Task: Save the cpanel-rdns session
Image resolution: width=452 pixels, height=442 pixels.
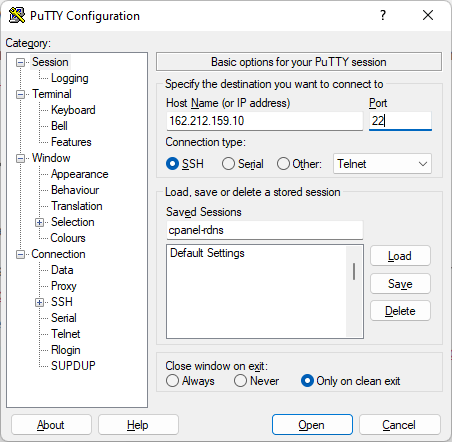Action: point(400,284)
